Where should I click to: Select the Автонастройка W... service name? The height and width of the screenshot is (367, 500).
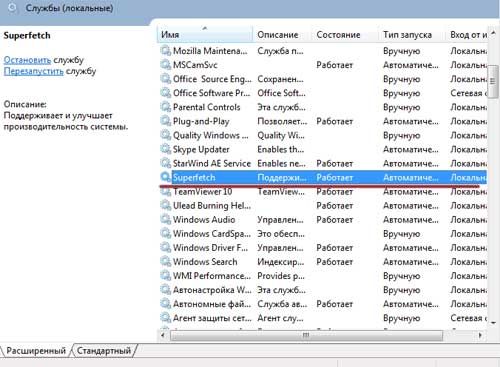212,290
